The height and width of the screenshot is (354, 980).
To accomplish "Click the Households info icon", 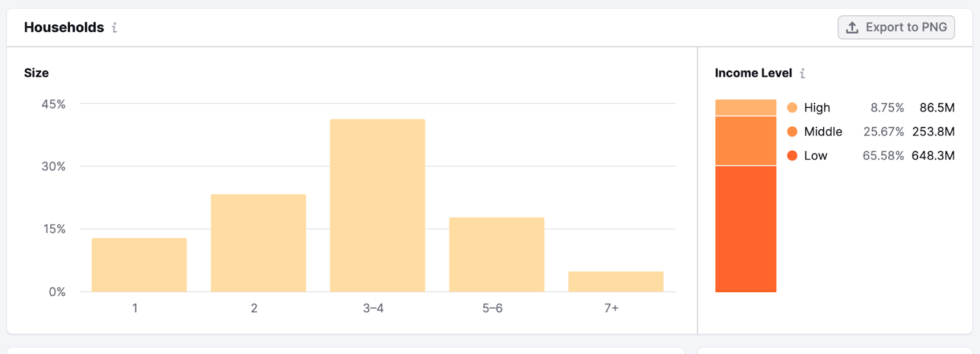I will (115, 28).
